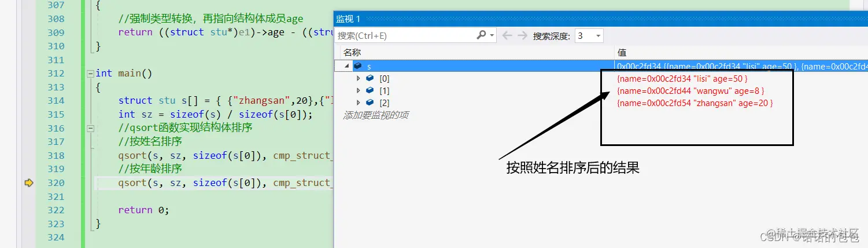Click the 值 column header
The width and height of the screenshot is (868, 248).
click(622, 52)
